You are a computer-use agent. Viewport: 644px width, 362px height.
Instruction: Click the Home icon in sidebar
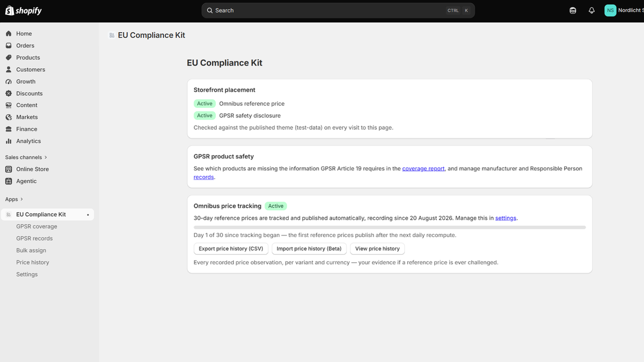[x=9, y=33]
